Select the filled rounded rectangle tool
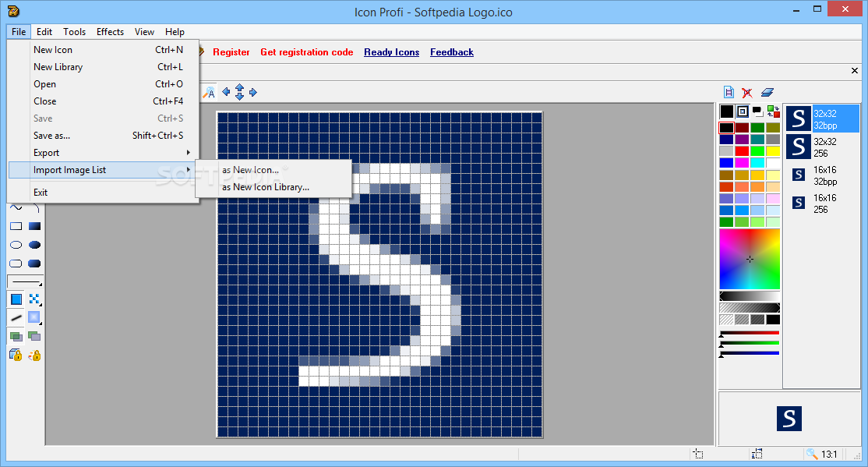Image resolution: width=868 pixels, height=467 pixels. click(x=34, y=264)
